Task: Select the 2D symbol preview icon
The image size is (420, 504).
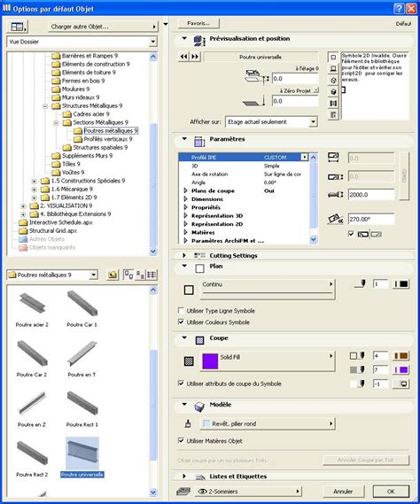Action: (x=333, y=57)
